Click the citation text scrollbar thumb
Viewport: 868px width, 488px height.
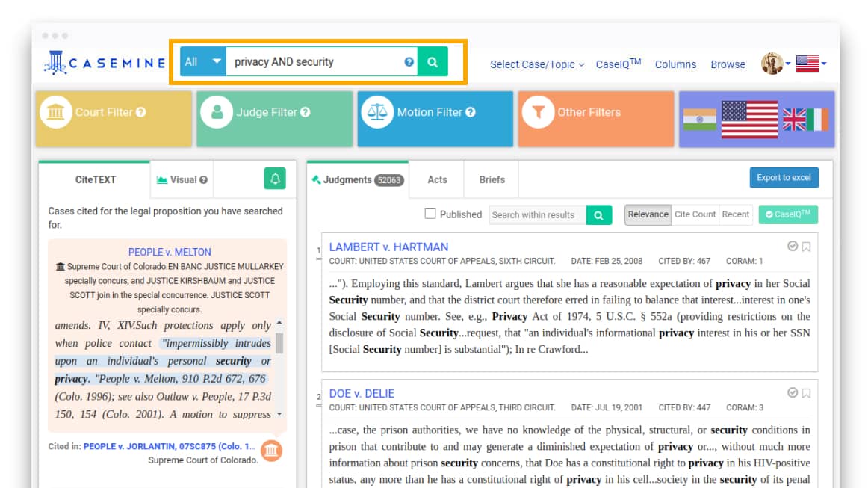279,343
